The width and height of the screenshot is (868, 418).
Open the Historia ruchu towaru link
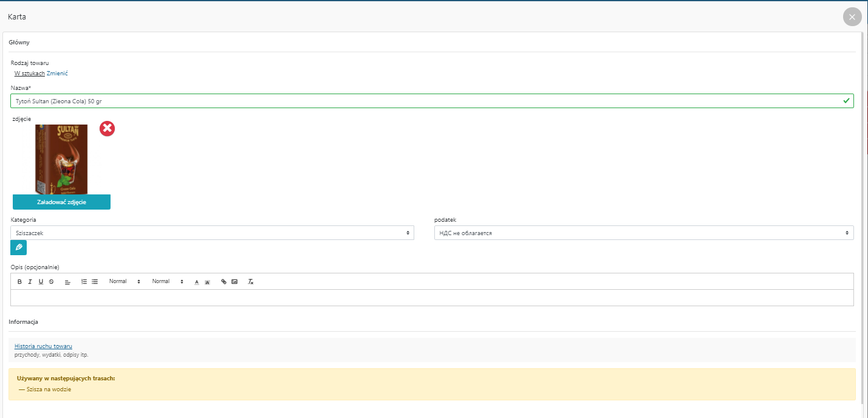pyautogui.click(x=43, y=346)
